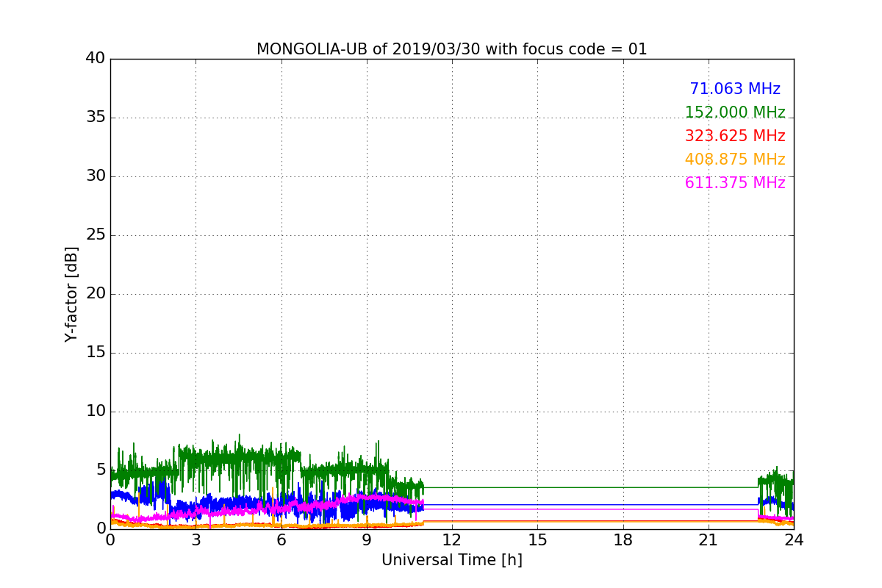Viewport: 882px width, 588px height.
Task: Select the orange 408.875 MHz legend label
Action: coord(735,159)
